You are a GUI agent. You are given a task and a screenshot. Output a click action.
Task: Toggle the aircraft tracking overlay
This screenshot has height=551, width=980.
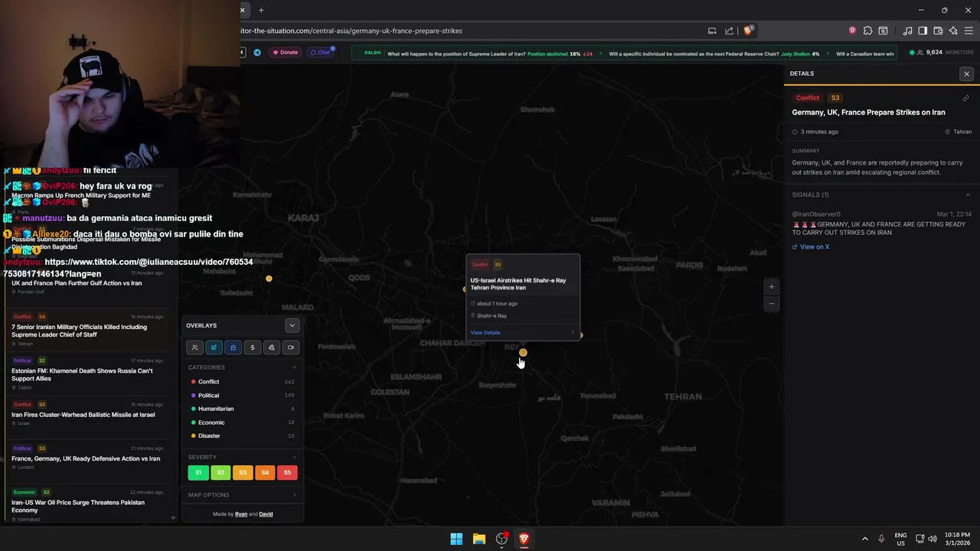point(214,347)
